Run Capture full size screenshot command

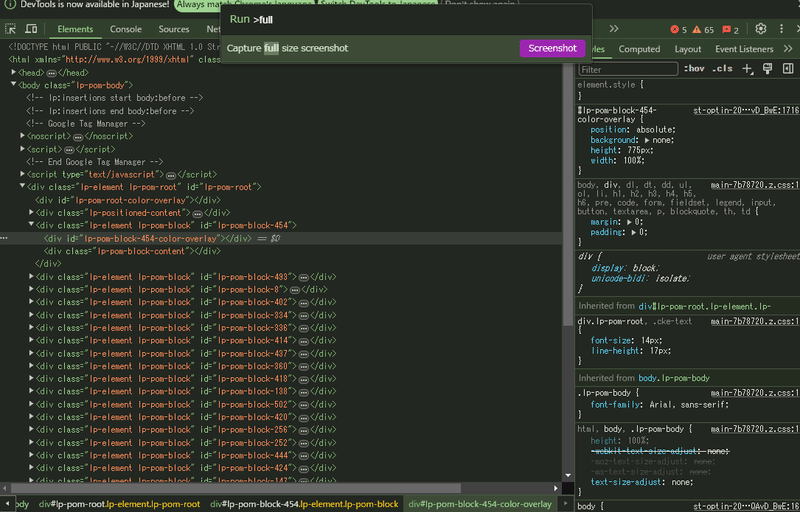pyautogui.click(x=407, y=48)
